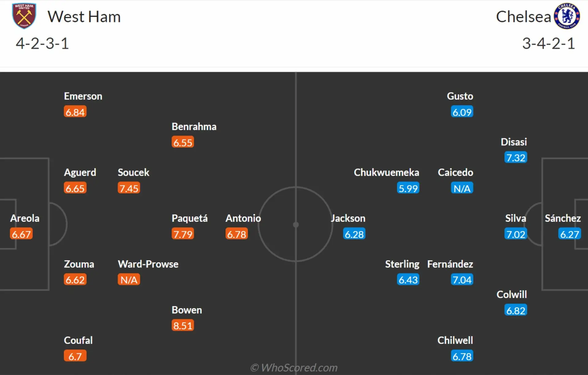This screenshot has width=588, height=375.
Task: Click Caicedo's N/A rating badge
Action: coord(462,188)
